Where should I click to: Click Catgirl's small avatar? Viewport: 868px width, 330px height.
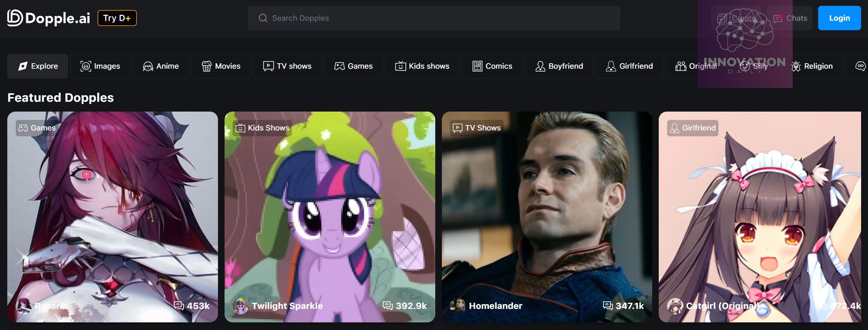coord(675,306)
